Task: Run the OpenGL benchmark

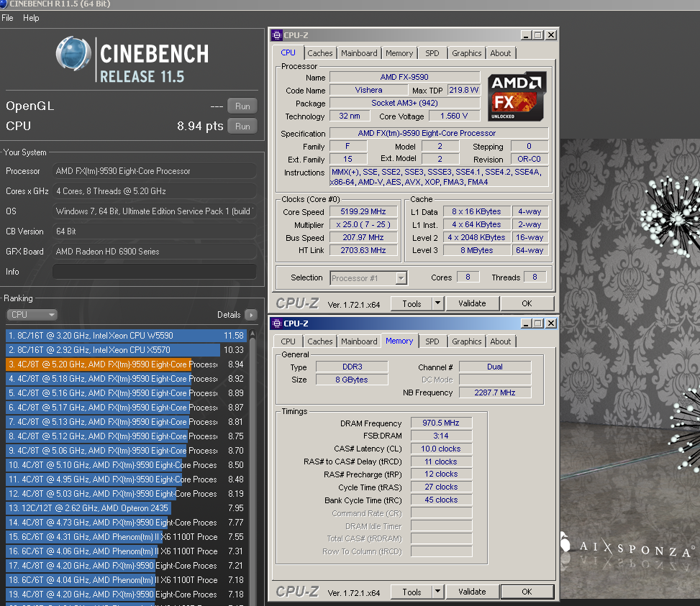Action: [242, 106]
